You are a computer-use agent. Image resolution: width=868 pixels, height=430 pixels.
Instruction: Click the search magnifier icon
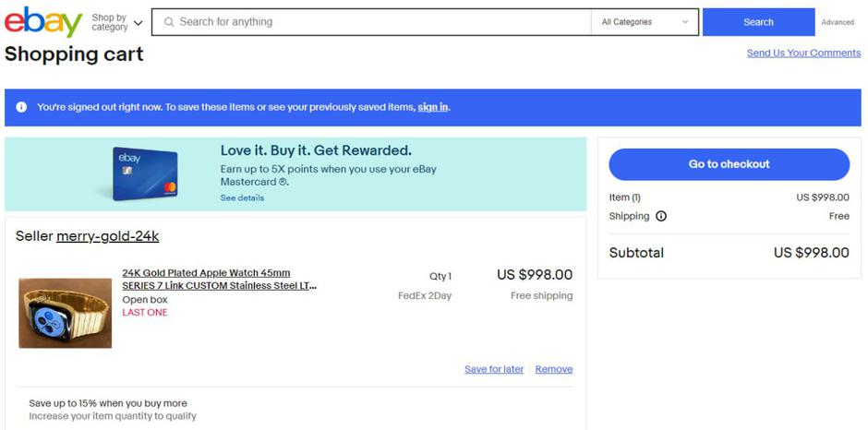point(168,22)
